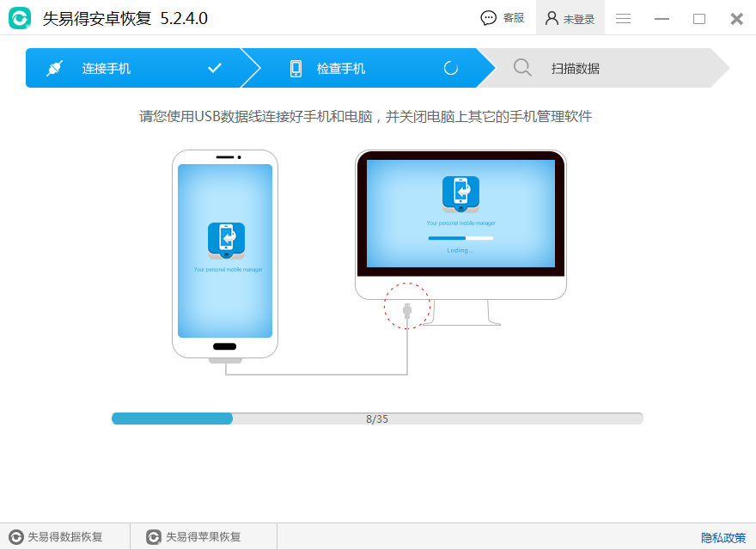Click the 失易得数据恢复 icon
This screenshot has width=756, height=550.
pyautogui.click(x=16, y=537)
